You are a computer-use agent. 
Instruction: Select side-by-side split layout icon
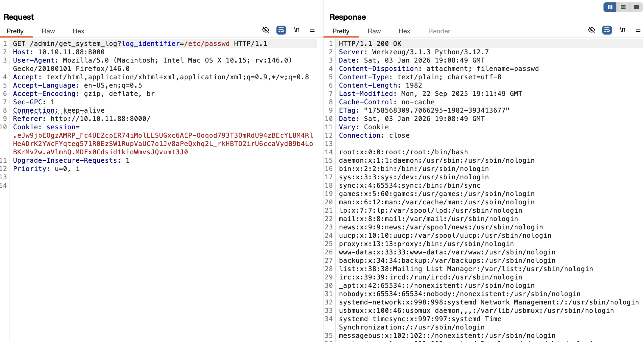[610, 7]
